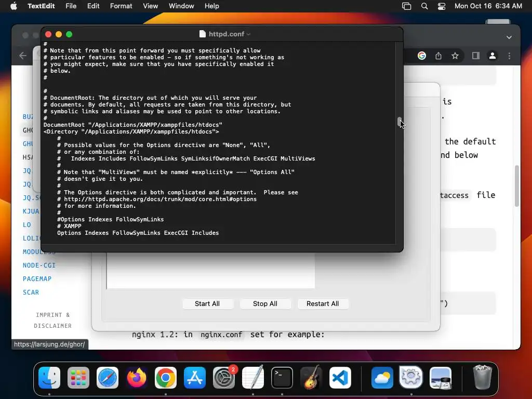Open App Store from the Dock

195,378
